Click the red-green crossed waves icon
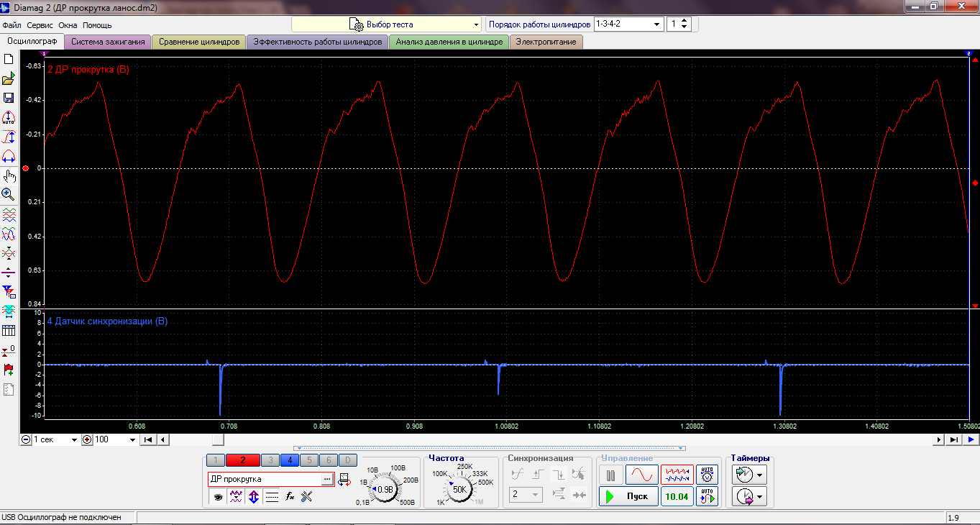Viewport: 980px width, 525px height. 9,253
